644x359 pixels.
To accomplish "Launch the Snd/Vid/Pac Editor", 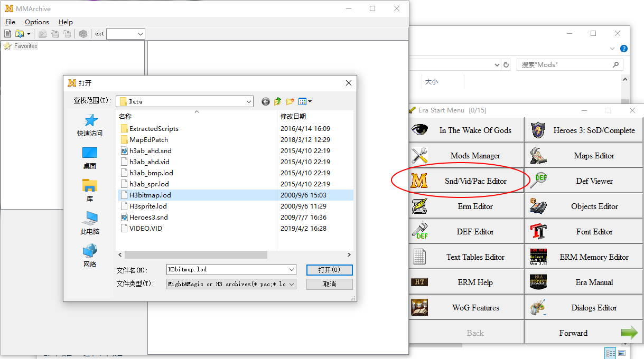I will coord(466,181).
